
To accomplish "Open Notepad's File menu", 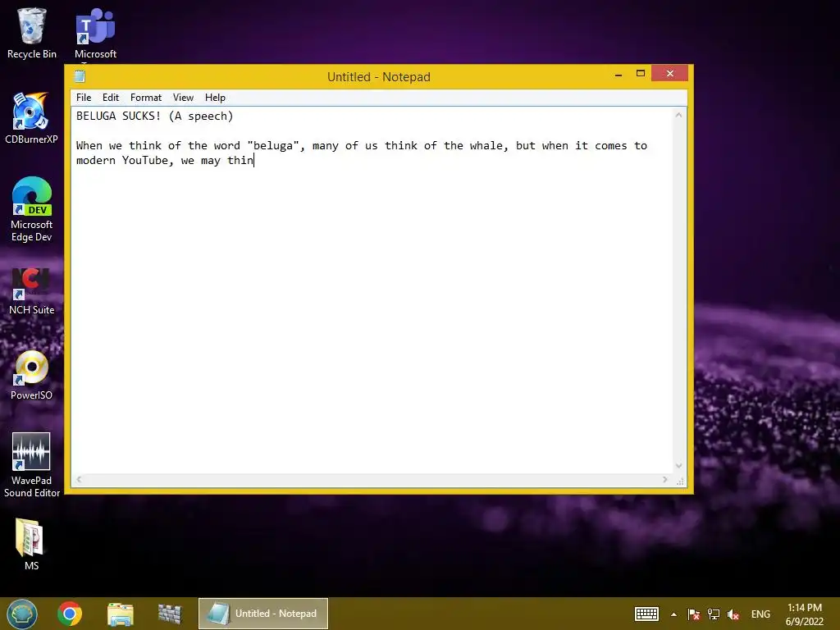I will [x=84, y=98].
